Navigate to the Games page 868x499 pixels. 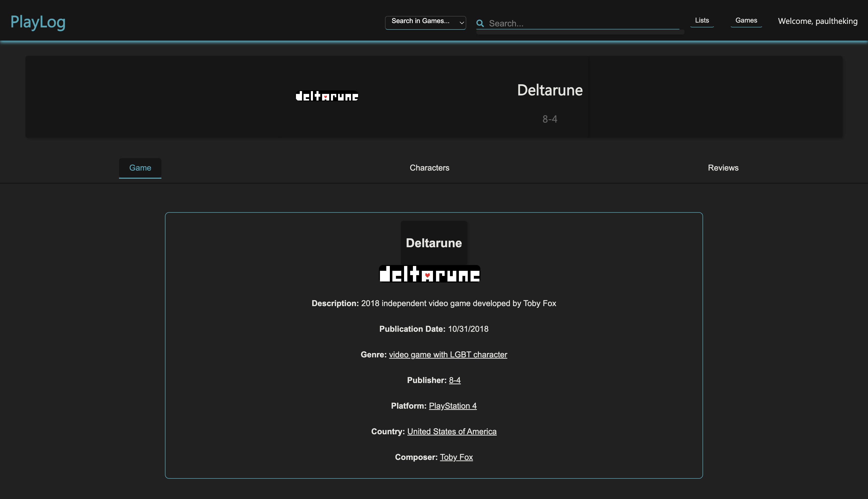click(746, 20)
